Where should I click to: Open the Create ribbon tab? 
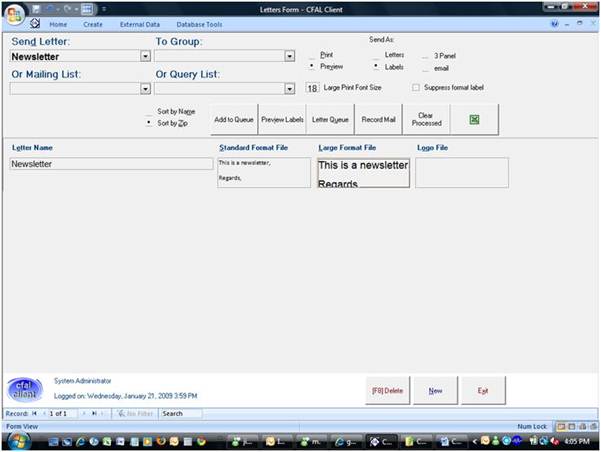click(93, 24)
